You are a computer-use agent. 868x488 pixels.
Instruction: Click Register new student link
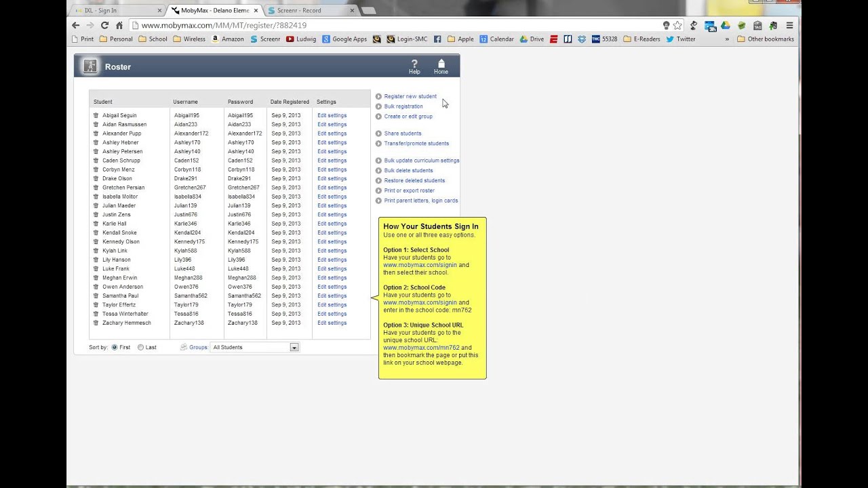pyautogui.click(x=410, y=96)
